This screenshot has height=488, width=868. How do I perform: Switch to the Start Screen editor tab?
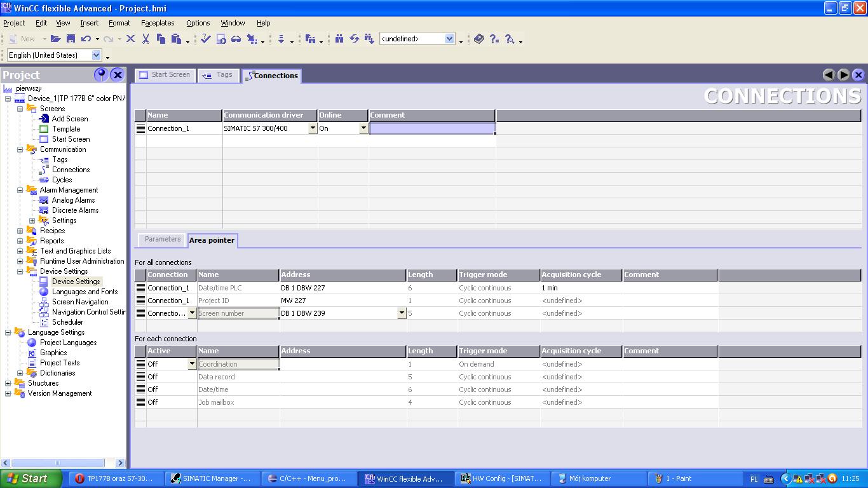(165, 75)
